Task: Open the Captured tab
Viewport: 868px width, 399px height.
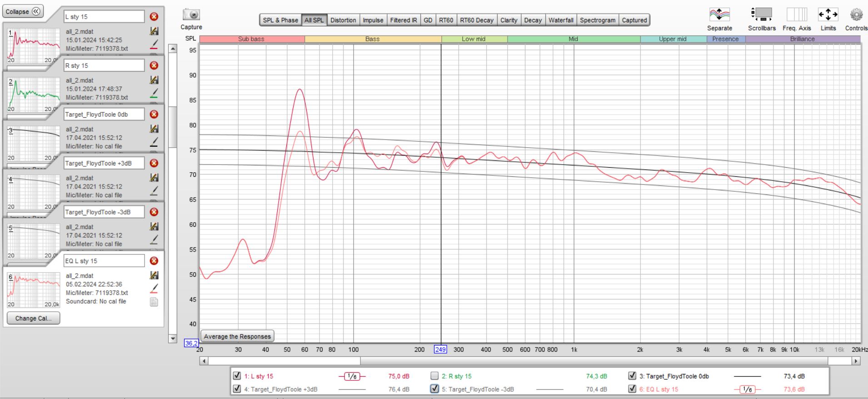Action: 634,20
